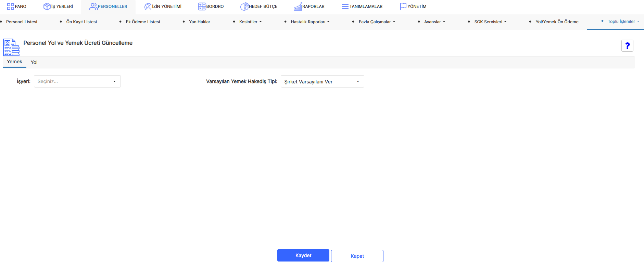Viewport: 644px width, 268px height.
Task: Expand the İşyeri Seçiniz dropdown
Action: [77, 81]
